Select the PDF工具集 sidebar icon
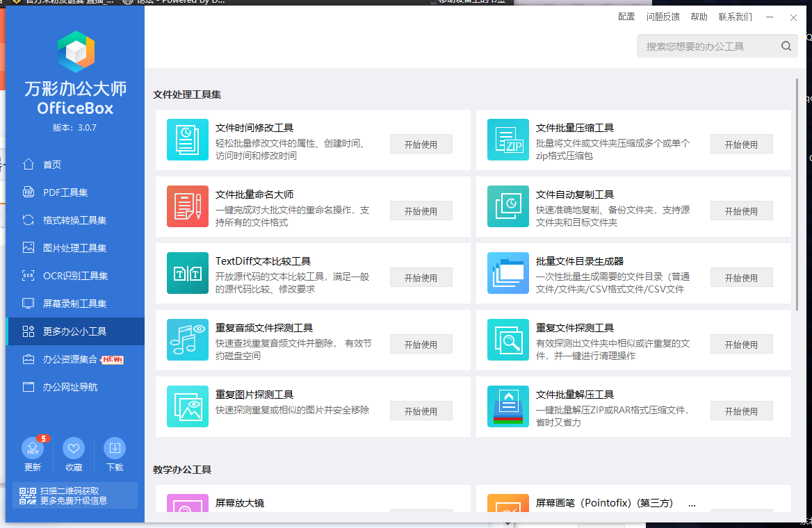This screenshot has width=812, height=528. click(x=29, y=192)
